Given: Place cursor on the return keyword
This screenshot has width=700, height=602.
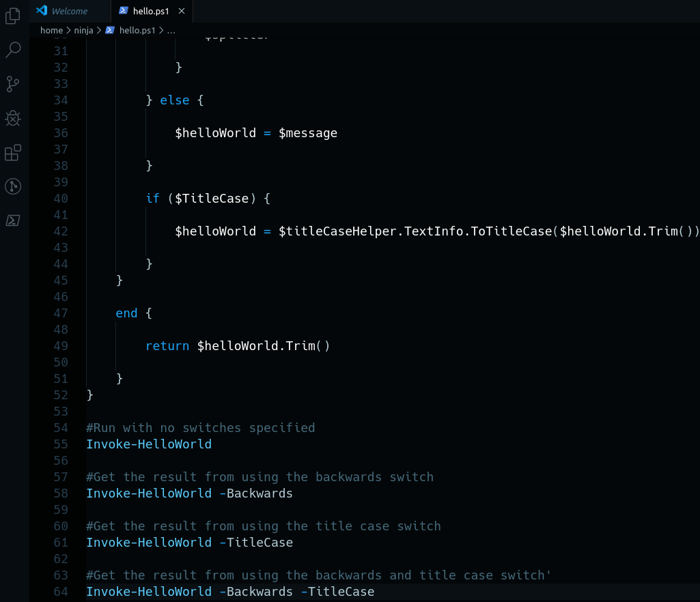Looking at the screenshot, I should [x=167, y=346].
